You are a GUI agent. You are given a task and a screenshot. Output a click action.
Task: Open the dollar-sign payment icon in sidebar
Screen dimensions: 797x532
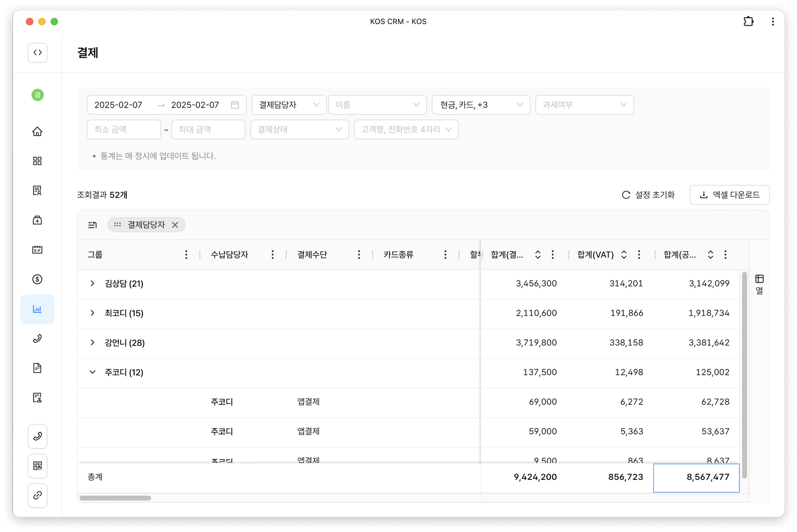tap(37, 279)
